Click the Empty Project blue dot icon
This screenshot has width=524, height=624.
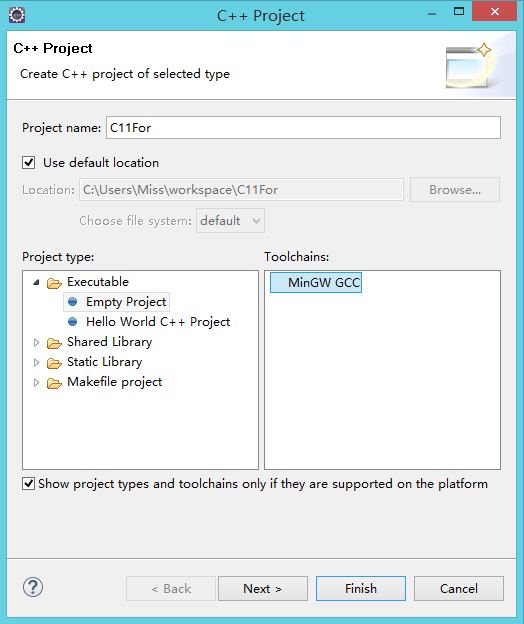(x=72, y=302)
